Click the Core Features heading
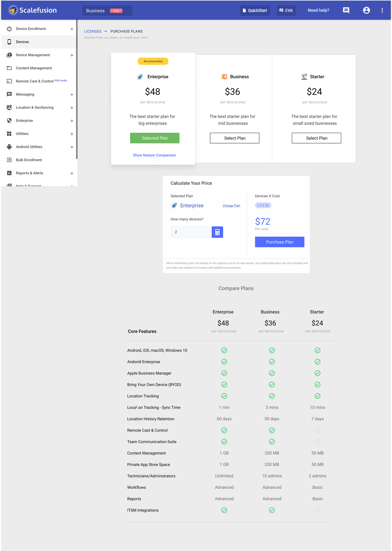 [142, 331]
